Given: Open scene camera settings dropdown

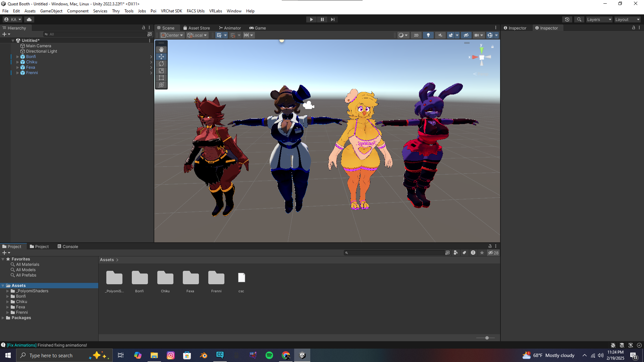Looking at the screenshot, I should [x=479, y=35].
